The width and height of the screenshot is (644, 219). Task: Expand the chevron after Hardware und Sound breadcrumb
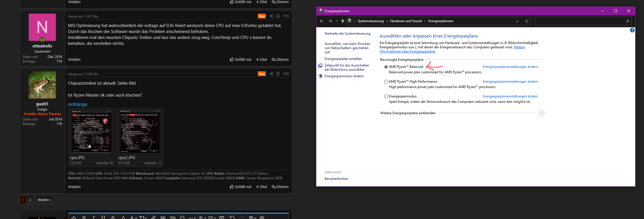pos(425,21)
